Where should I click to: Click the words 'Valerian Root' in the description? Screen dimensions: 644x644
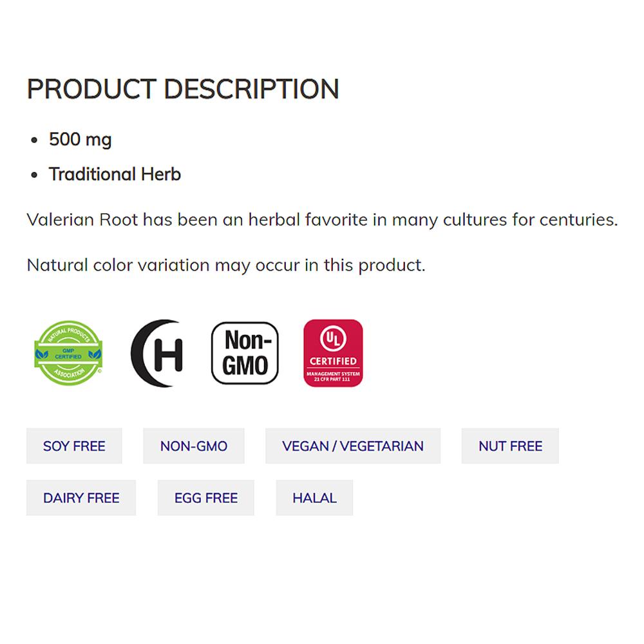point(82,220)
